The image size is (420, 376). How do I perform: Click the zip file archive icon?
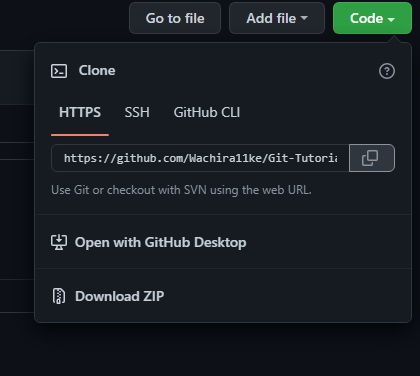pos(59,296)
